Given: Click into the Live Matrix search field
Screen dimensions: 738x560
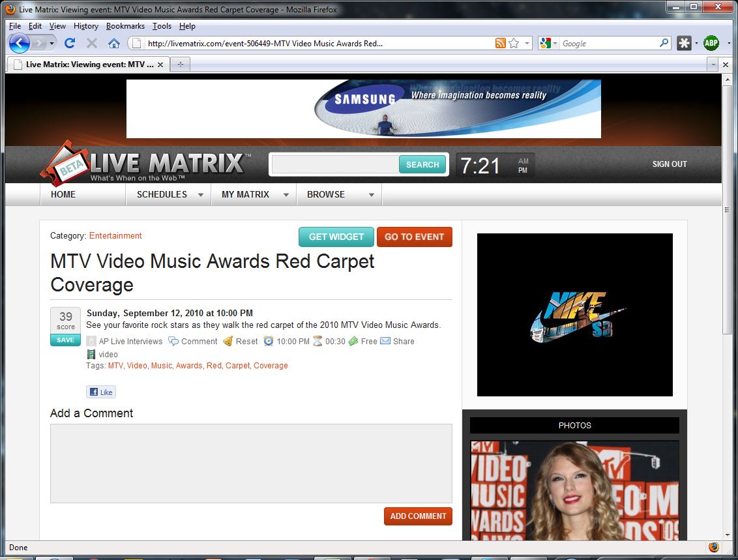Looking at the screenshot, I should coord(335,165).
